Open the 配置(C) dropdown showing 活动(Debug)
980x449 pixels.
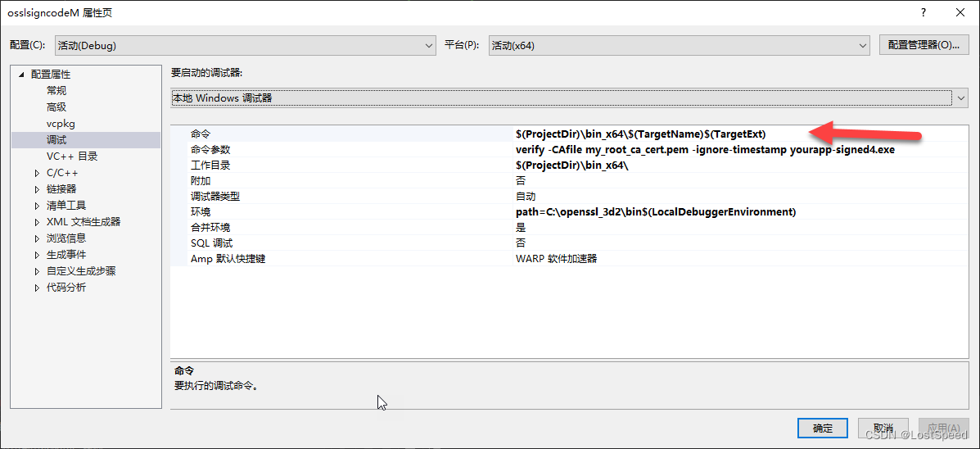(x=245, y=45)
